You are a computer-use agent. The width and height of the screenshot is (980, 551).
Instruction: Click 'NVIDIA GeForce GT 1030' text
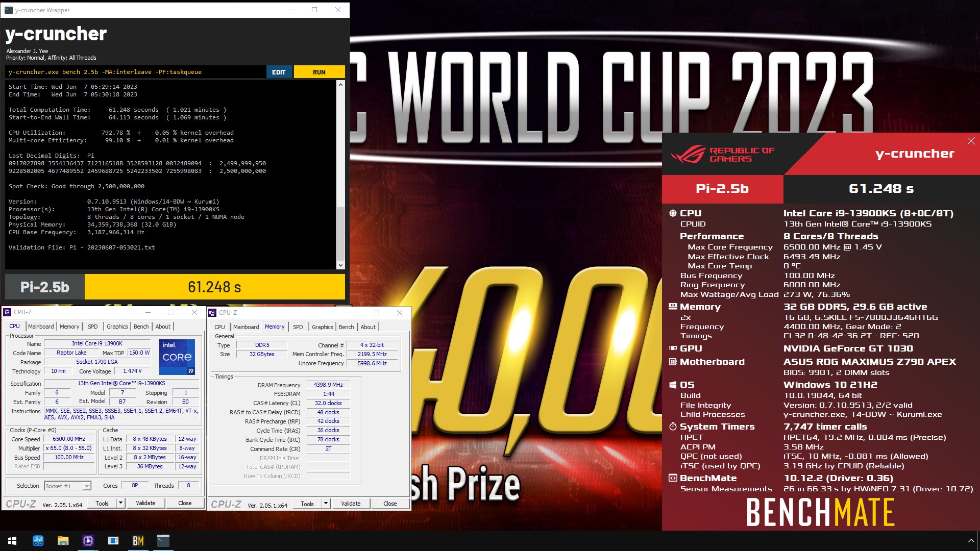click(848, 348)
